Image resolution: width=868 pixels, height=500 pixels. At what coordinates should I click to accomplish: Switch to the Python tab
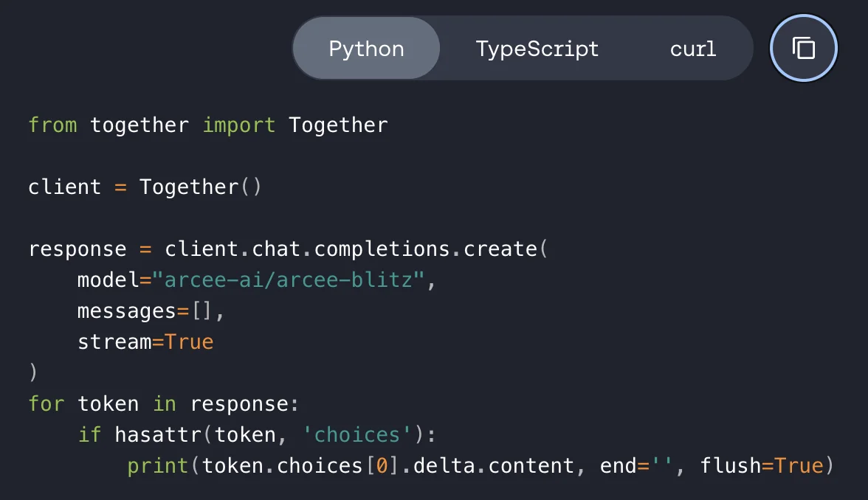366,49
